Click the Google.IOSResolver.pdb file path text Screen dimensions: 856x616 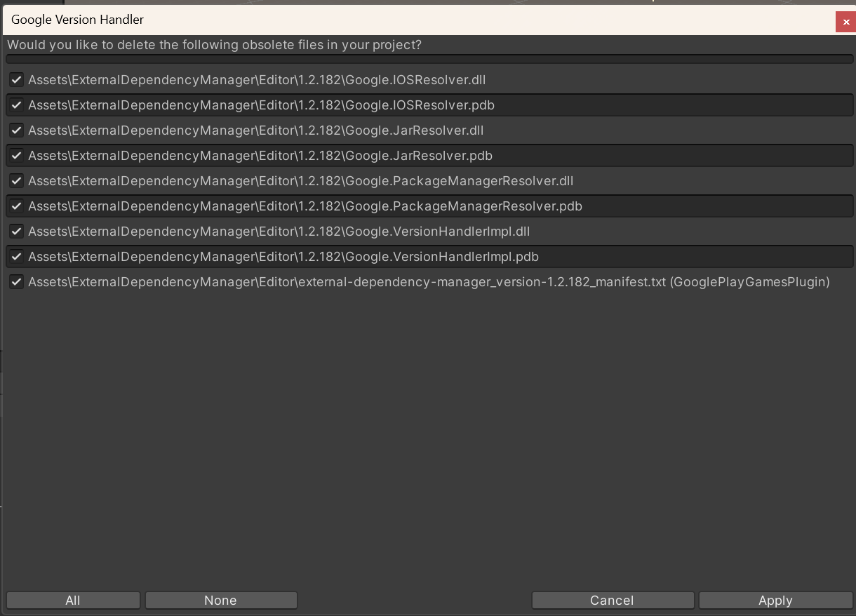[x=261, y=105]
